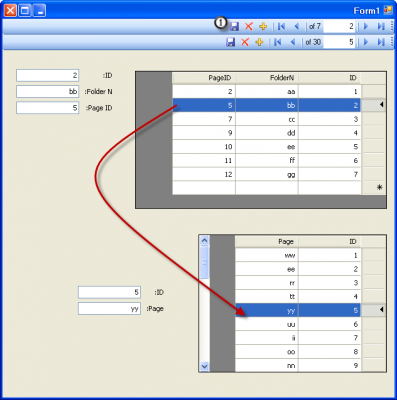Image resolution: width=397 pixels, height=400 pixels.
Task: Select the 'ww' cell in the Page grid
Action: click(x=267, y=255)
